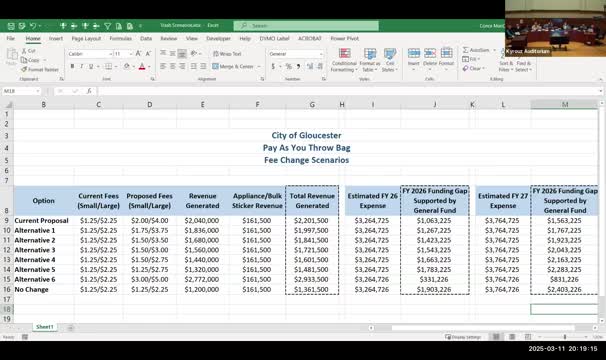
Task: Switch to the Formulas tab
Action: click(x=121, y=38)
